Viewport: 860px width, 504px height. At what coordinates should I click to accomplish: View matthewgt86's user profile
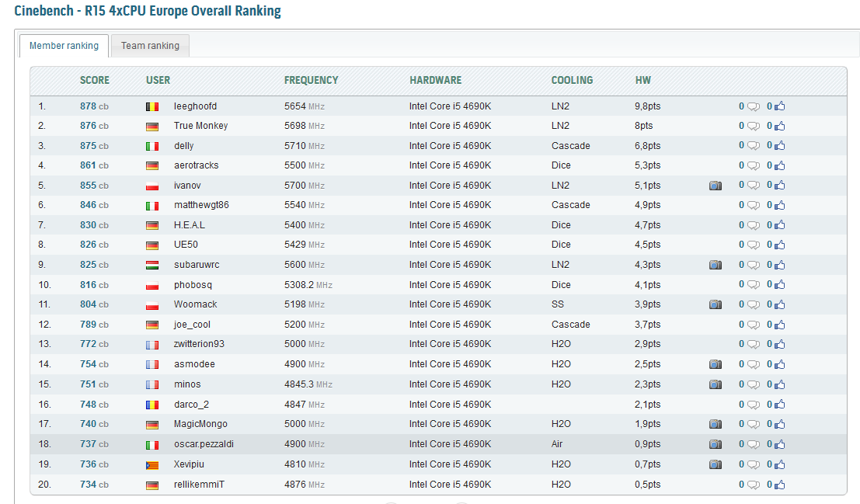coord(201,205)
